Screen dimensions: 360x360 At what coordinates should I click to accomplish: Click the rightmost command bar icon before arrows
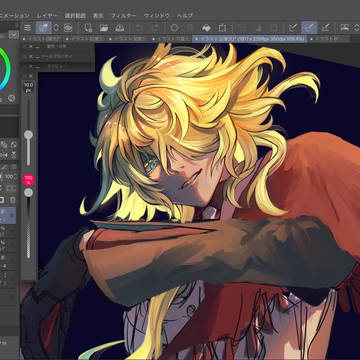click(x=344, y=28)
